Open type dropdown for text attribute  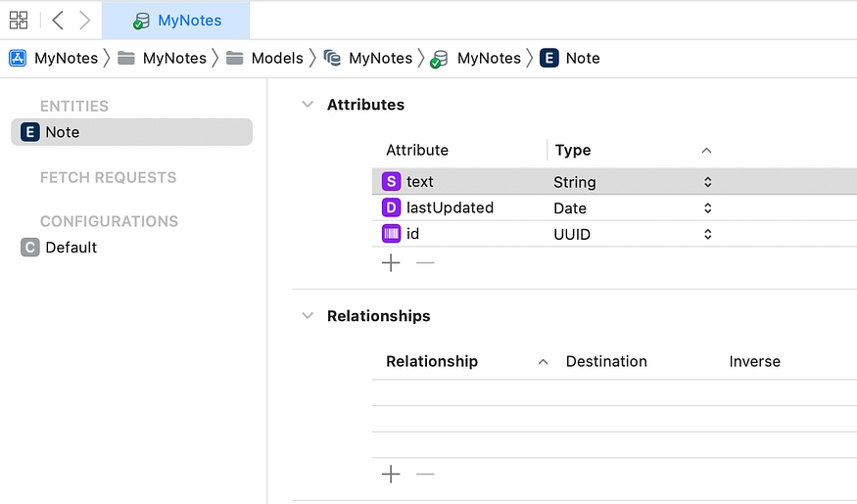coord(707,182)
